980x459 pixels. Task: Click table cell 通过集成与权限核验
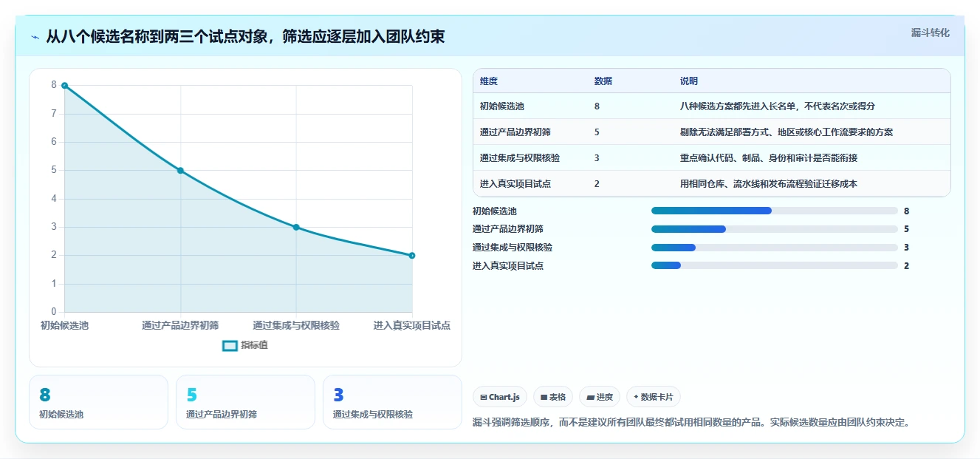click(x=520, y=158)
